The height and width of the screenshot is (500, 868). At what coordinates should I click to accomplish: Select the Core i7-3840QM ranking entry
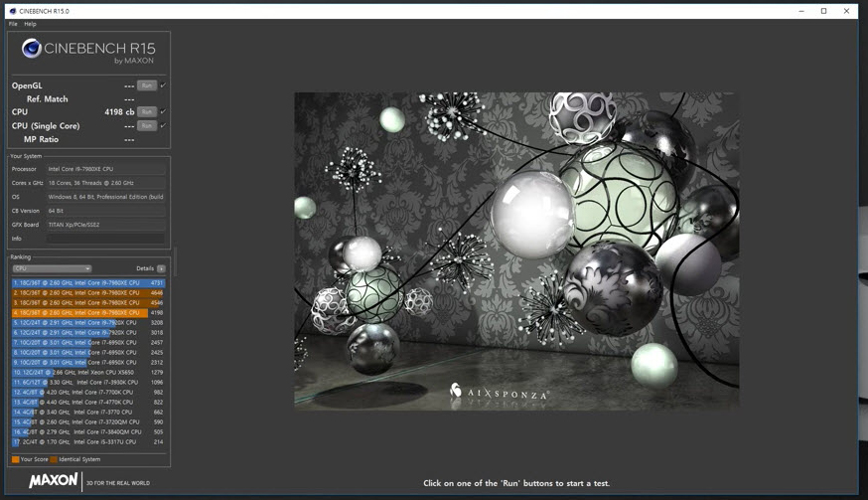point(88,431)
